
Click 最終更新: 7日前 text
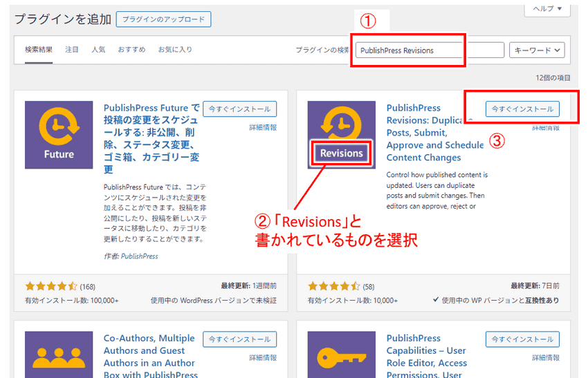point(535,286)
